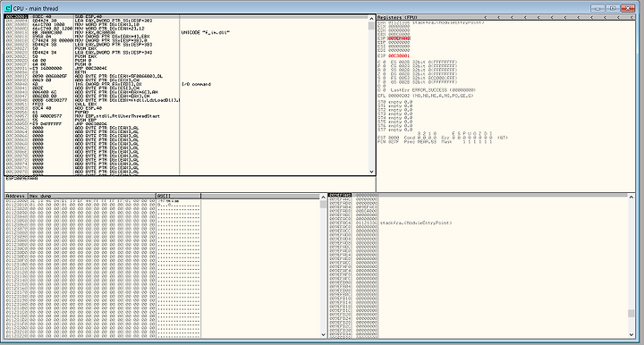644x345 pixels.
Task: Select the highlighted top stack address
Action: [x=341, y=195]
